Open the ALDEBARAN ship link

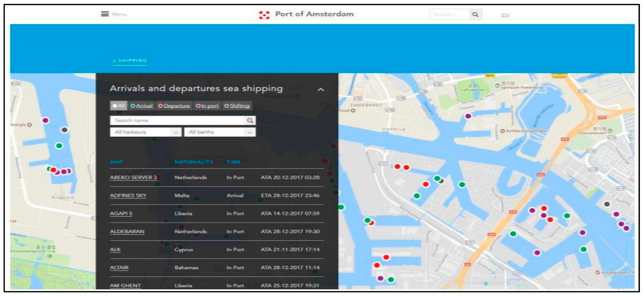coord(127,231)
